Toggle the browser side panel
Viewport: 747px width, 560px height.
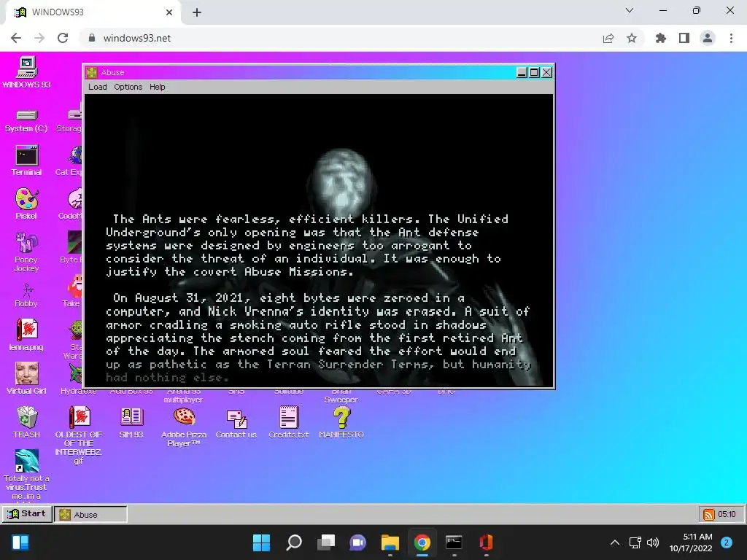pyautogui.click(x=684, y=38)
